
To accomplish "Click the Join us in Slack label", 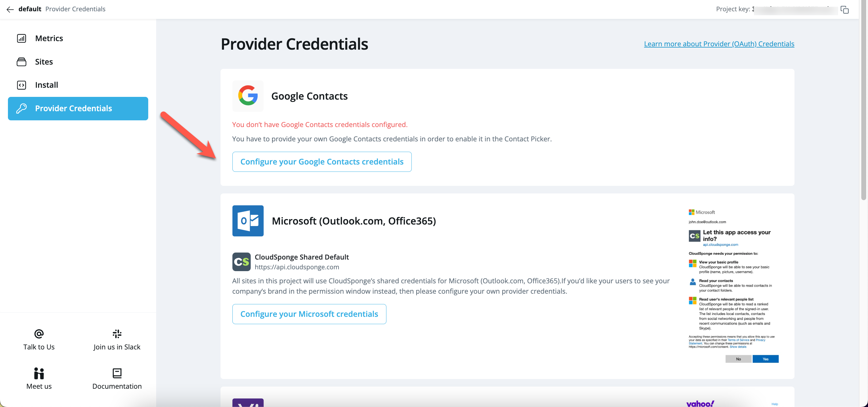I will tap(117, 347).
